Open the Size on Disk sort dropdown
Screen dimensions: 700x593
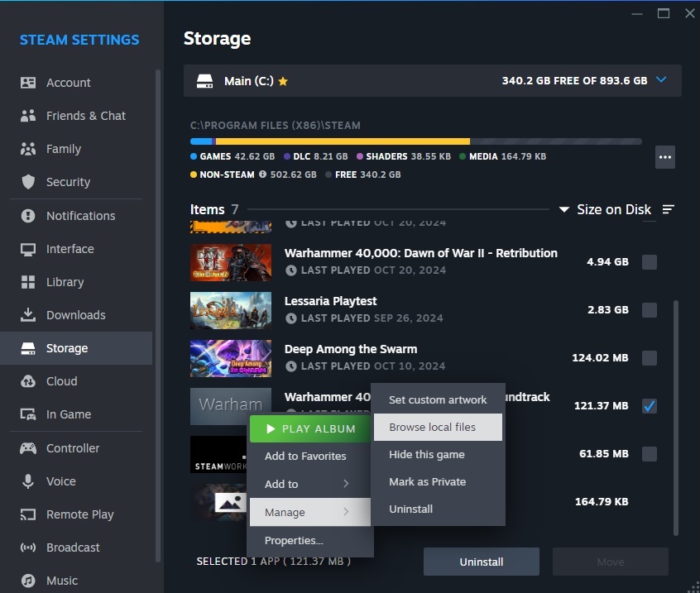coord(606,209)
